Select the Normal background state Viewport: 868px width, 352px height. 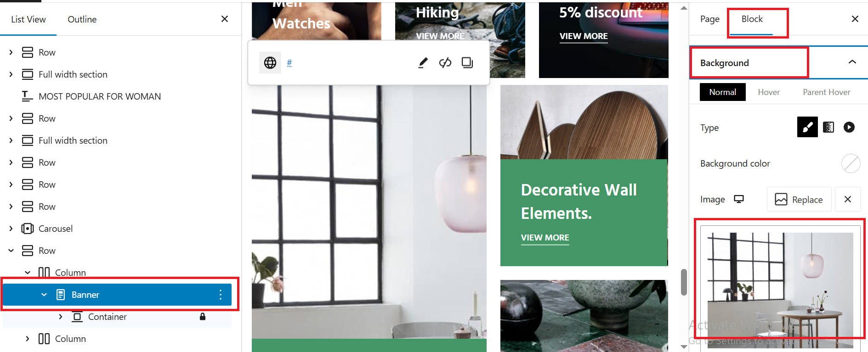[x=723, y=92]
